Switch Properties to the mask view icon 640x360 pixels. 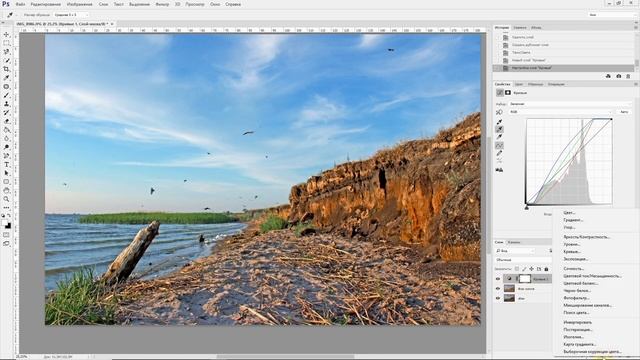coord(508,93)
